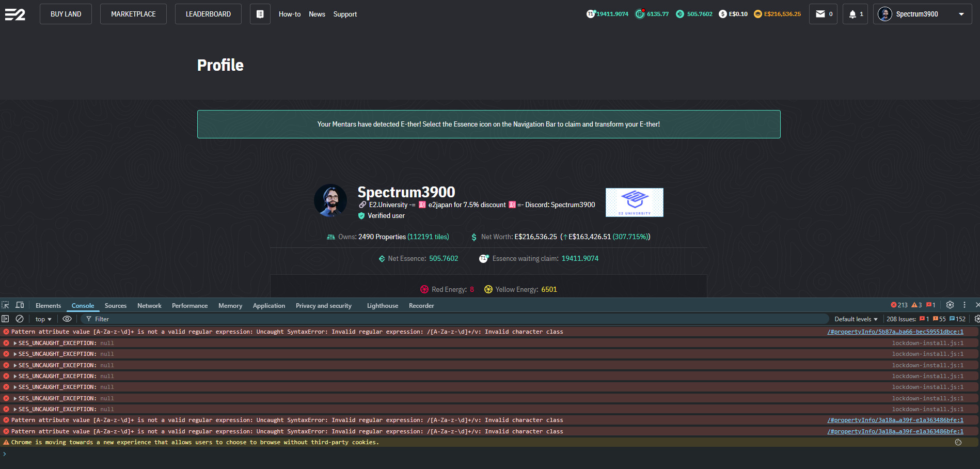Screen dimensions: 980x469
Task: Click the BUY LAND button
Action: coord(66,14)
